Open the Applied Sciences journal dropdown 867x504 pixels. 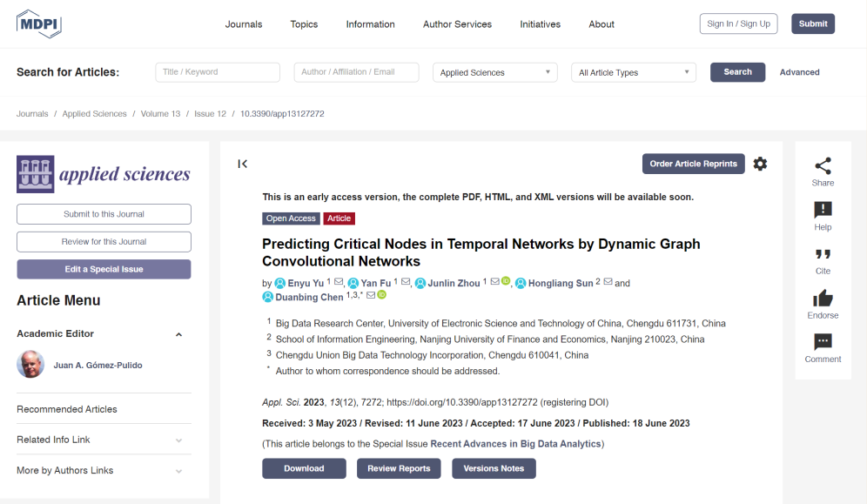click(x=495, y=72)
